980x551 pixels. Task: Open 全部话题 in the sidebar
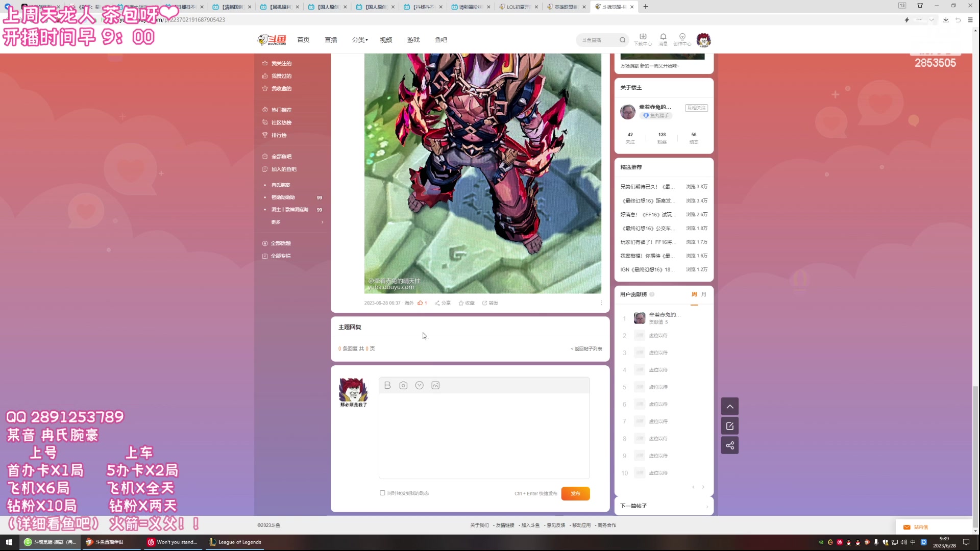277,243
